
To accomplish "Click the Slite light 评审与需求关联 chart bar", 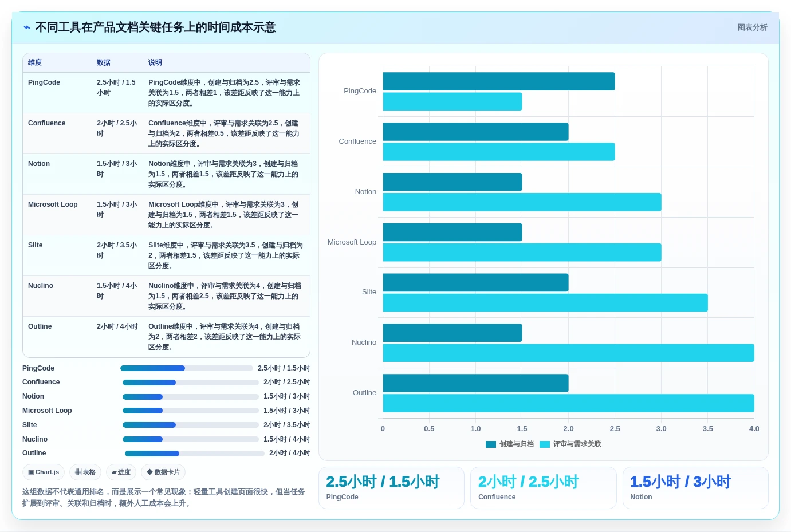I will (545, 302).
